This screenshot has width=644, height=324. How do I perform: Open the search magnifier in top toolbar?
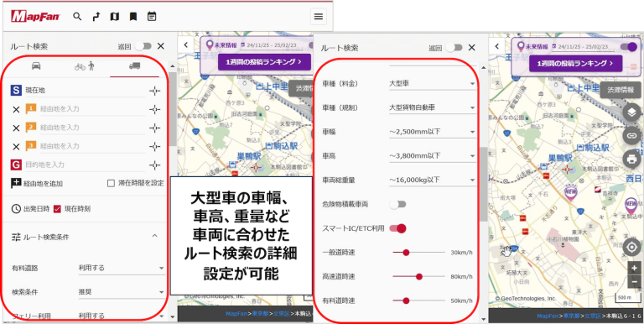[77, 17]
